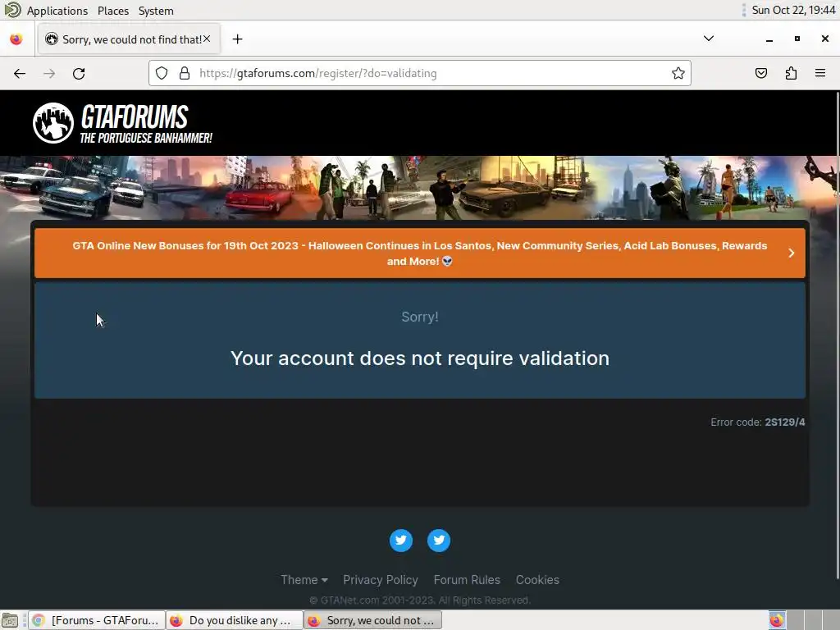840x630 pixels.
Task: Select the 'Sorry, we could not find that!' browser tab
Action: pos(129,39)
